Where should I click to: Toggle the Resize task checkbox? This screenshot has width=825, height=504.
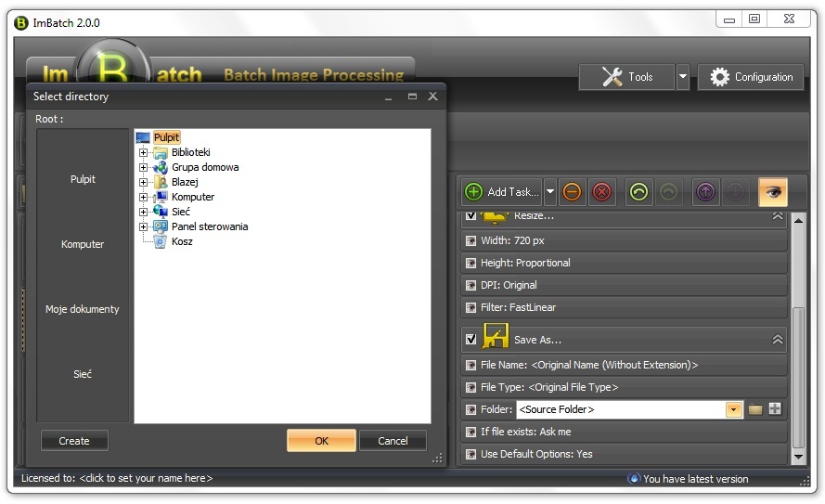tap(471, 215)
